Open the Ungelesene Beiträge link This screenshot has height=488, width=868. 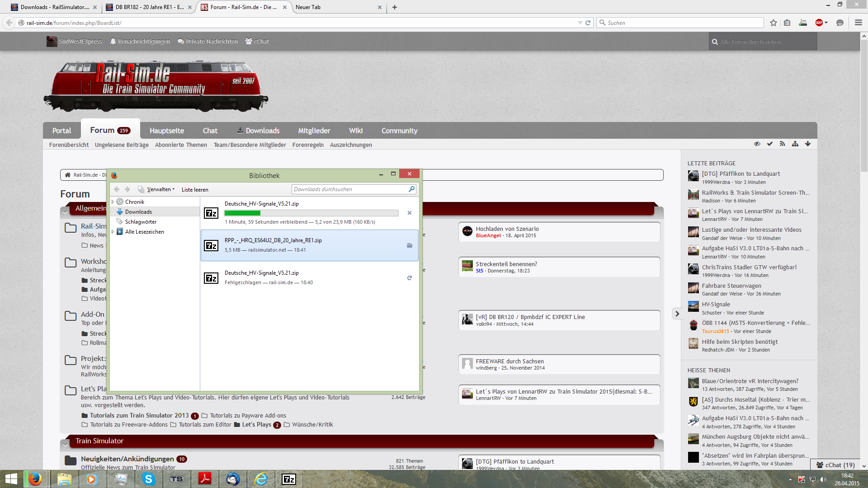pos(122,145)
